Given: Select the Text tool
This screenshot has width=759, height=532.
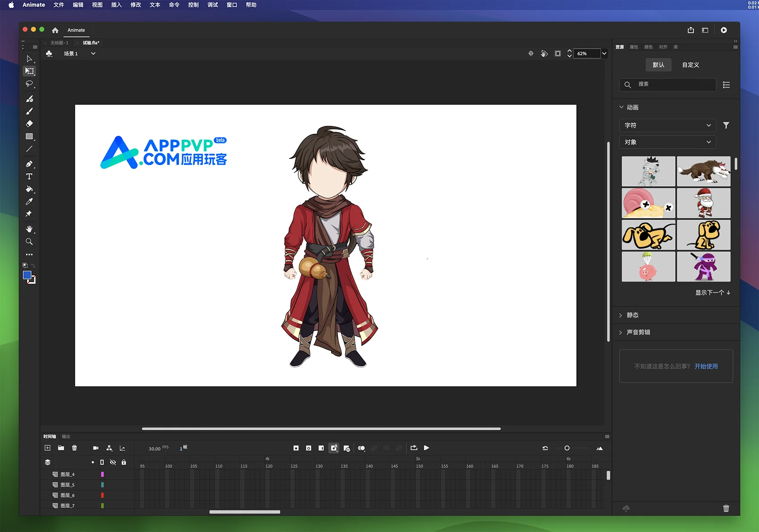Looking at the screenshot, I should pyautogui.click(x=29, y=177).
